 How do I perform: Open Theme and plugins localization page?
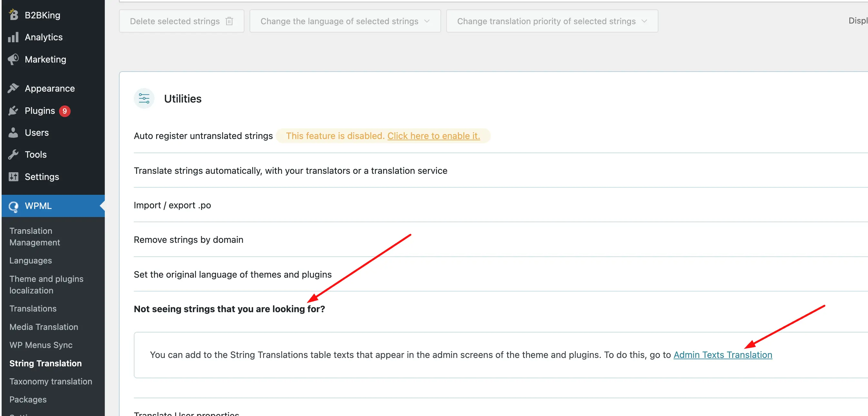pos(46,284)
